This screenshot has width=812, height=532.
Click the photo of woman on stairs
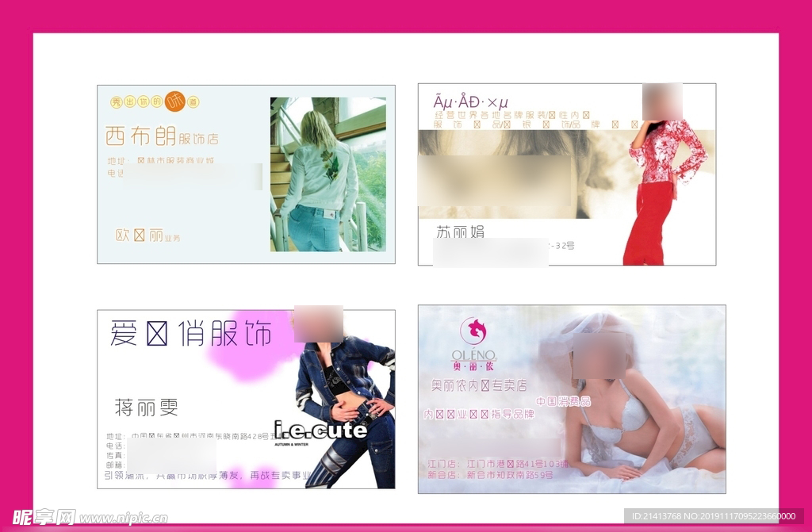pos(327,174)
